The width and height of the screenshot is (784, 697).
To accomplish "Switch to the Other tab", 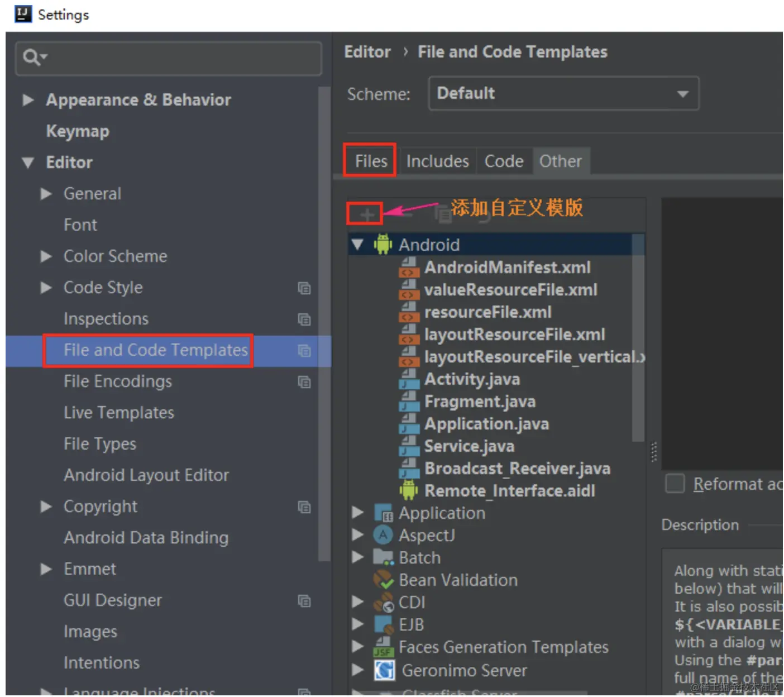I will (x=561, y=161).
